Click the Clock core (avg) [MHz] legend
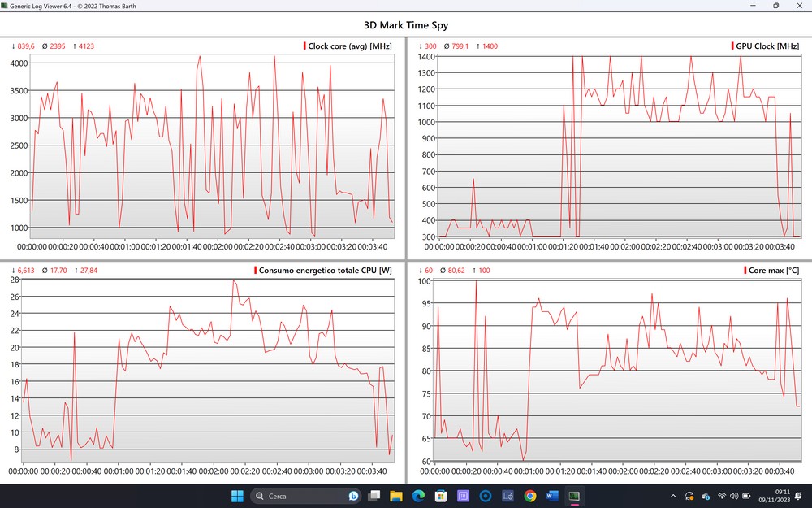This screenshot has height=508, width=812. pos(349,46)
